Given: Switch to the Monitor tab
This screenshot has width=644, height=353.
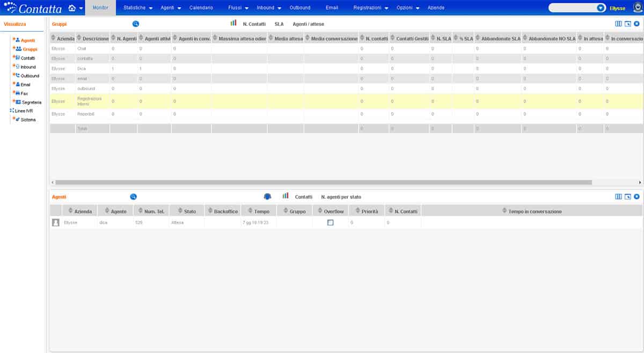Looking at the screenshot, I should 100,8.
